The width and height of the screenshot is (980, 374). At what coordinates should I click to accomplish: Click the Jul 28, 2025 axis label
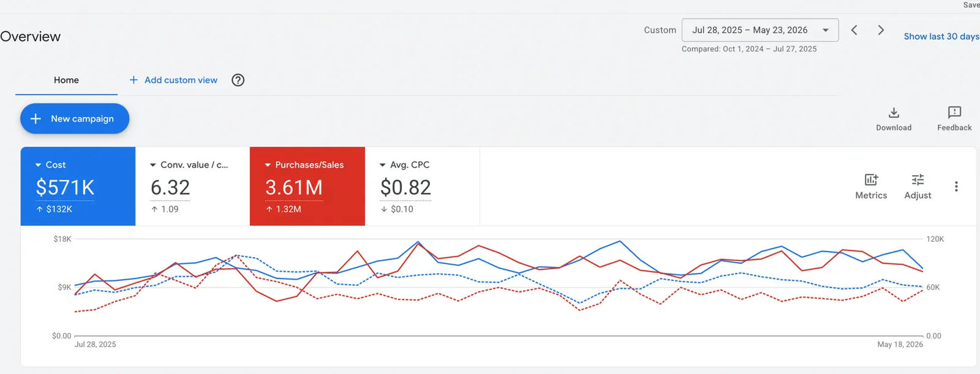[95, 345]
